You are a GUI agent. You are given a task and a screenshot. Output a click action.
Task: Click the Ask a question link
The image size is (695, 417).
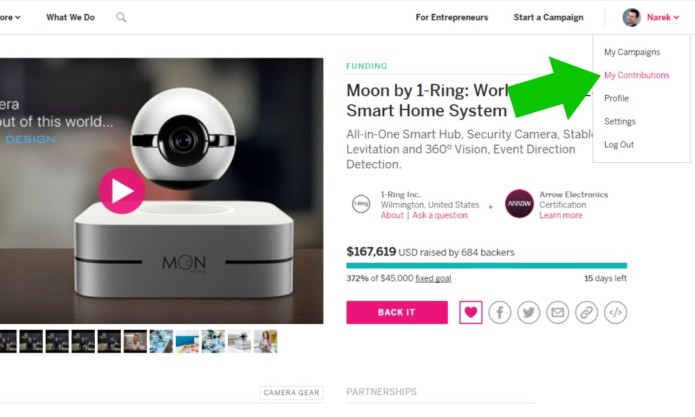pos(440,215)
